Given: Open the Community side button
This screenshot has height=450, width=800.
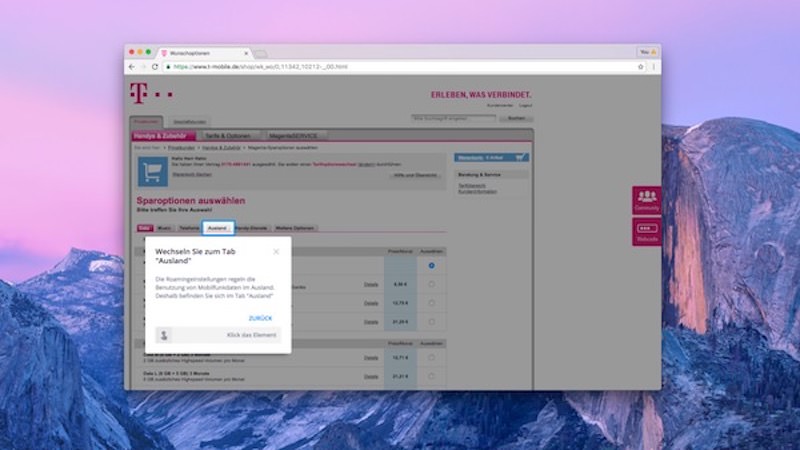Looking at the screenshot, I should (647, 200).
